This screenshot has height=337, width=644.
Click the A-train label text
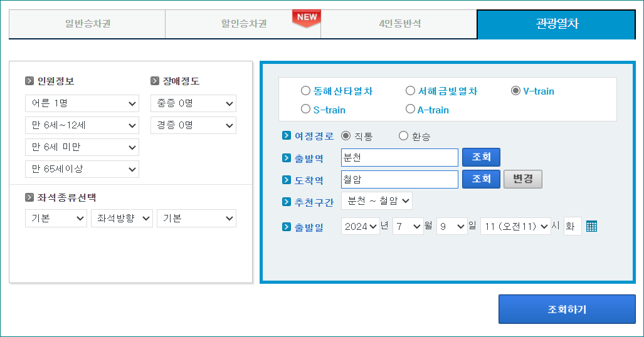click(433, 110)
